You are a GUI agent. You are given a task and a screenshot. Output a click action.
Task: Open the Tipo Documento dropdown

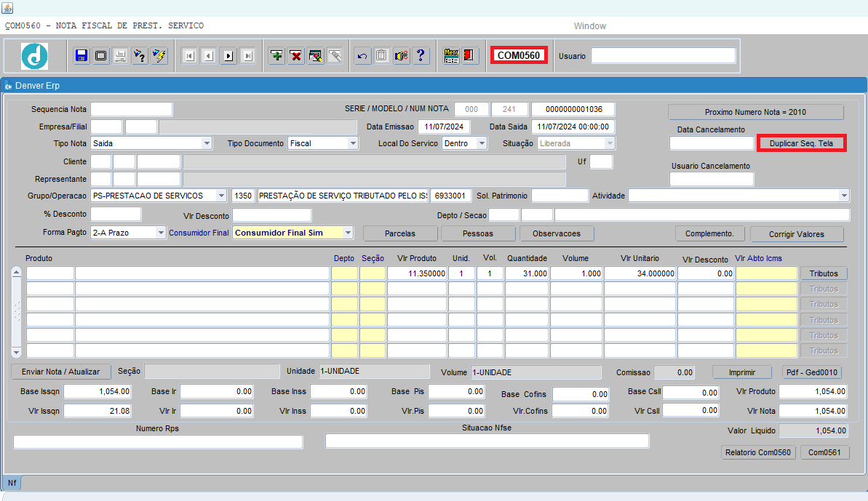pyautogui.click(x=353, y=144)
